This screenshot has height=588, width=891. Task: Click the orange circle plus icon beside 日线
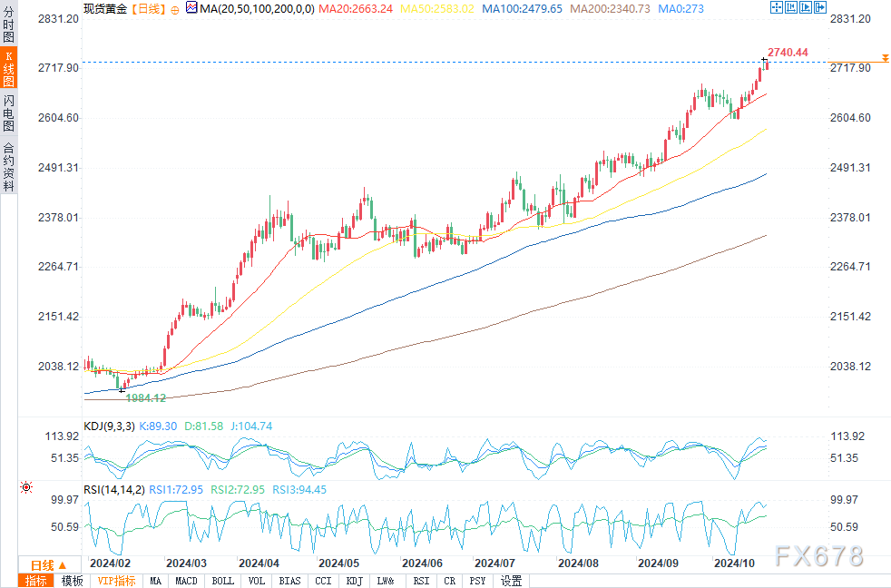tap(174, 8)
